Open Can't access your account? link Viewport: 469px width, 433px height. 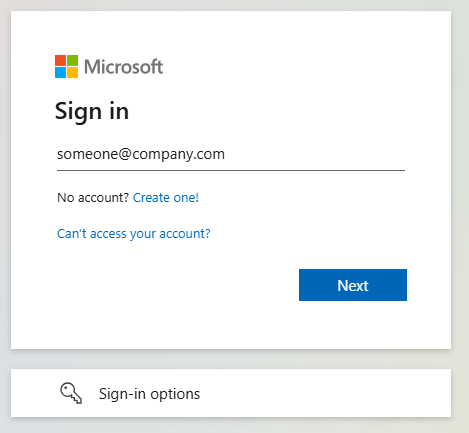click(134, 234)
